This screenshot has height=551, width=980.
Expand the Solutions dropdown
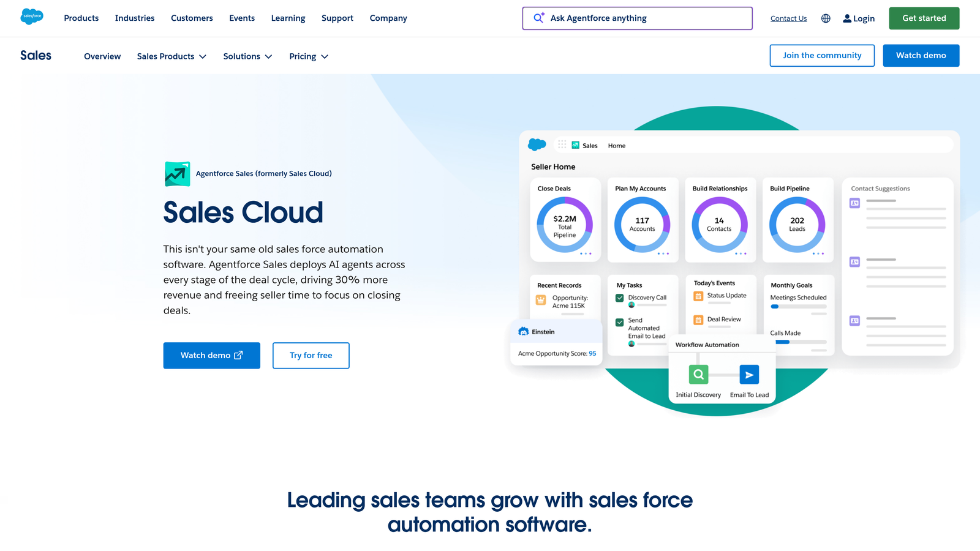point(247,56)
